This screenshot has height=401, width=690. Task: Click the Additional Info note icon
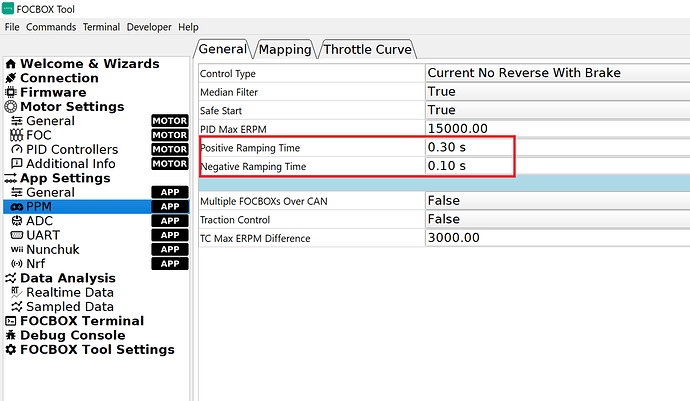point(17,164)
